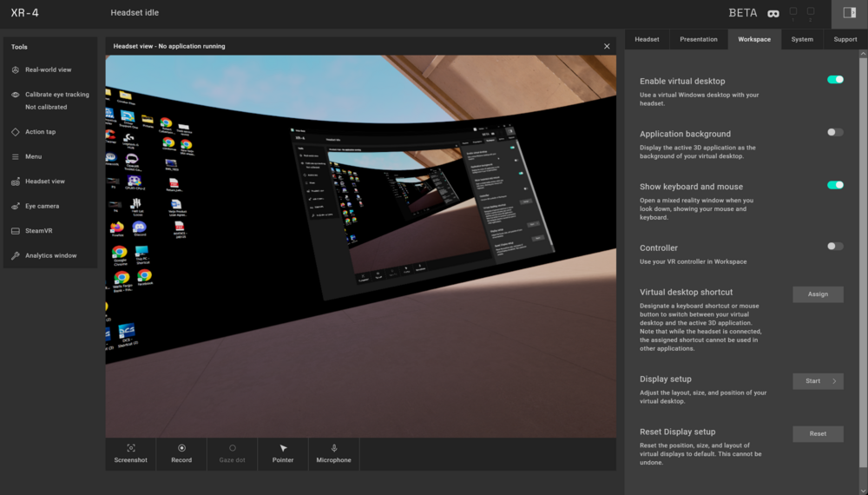Click the side panel toggle icon

click(849, 13)
